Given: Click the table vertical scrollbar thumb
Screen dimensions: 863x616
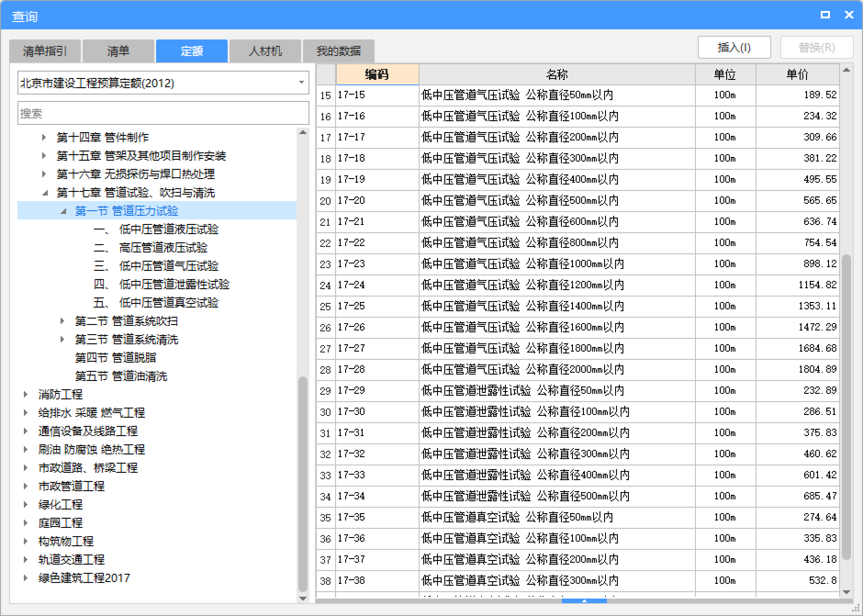Looking at the screenshot, I should [846, 407].
